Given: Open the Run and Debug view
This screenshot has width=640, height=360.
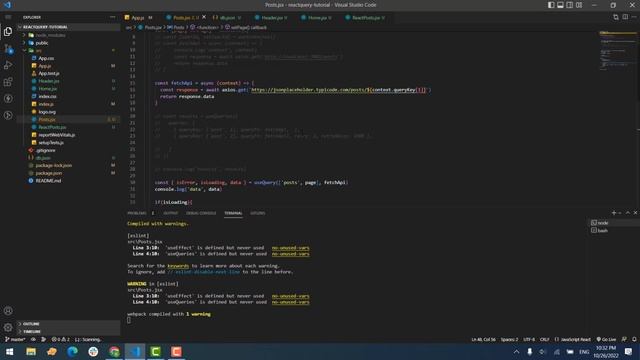Looking at the screenshot, I should [8, 65].
